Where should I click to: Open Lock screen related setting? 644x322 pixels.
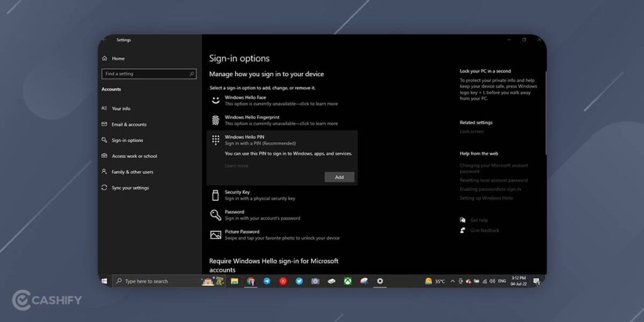point(472,131)
